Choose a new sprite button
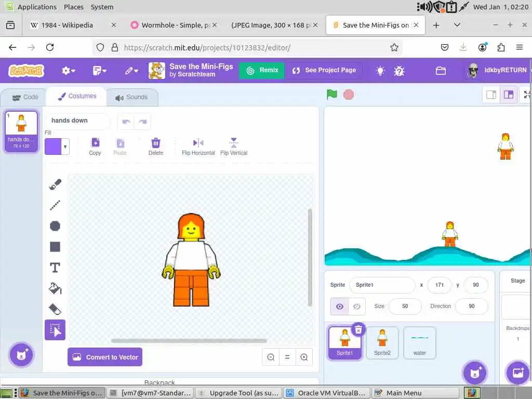 click(x=475, y=373)
